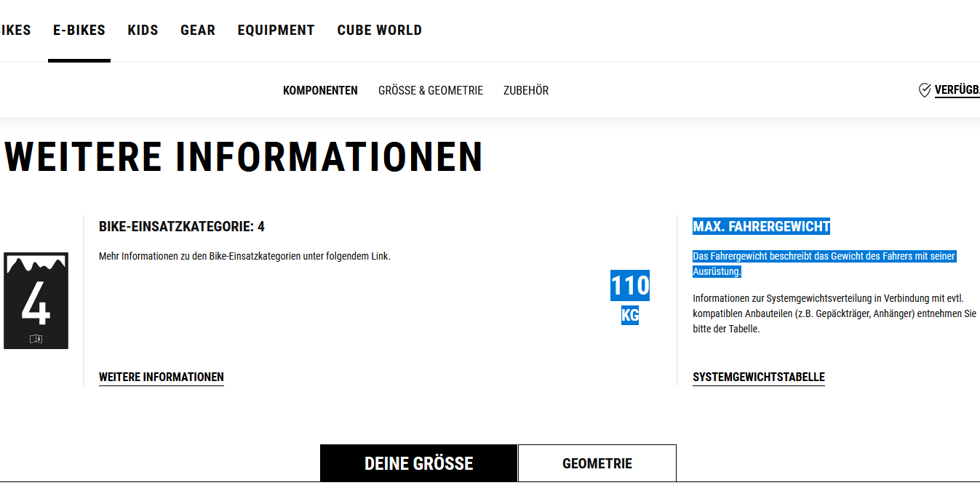Screen dimensions: 980x488
Task: Click the highlighted 110 weight value
Action: [629, 286]
